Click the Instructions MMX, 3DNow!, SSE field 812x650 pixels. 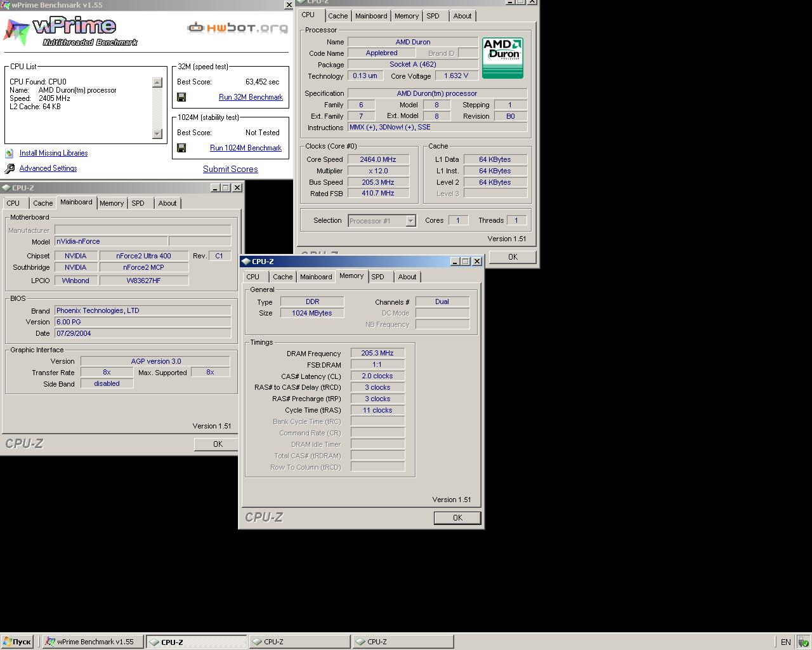click(x=437, y=128)
